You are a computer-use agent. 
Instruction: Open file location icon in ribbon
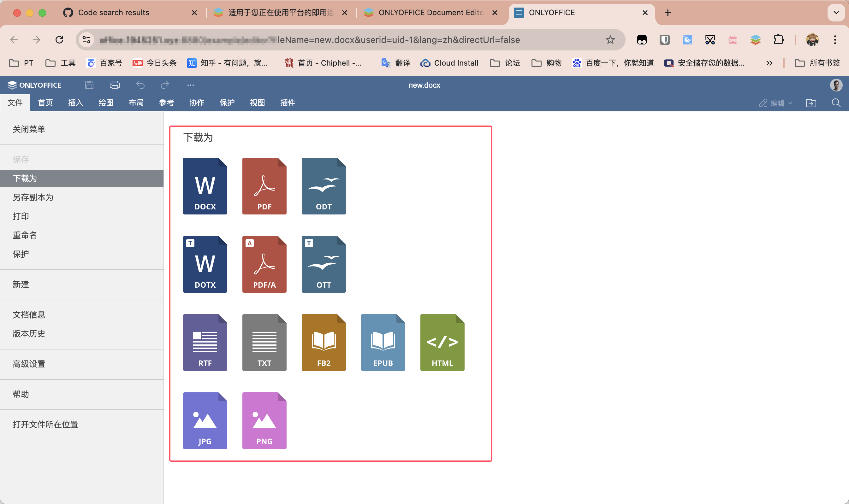point(811,103)
